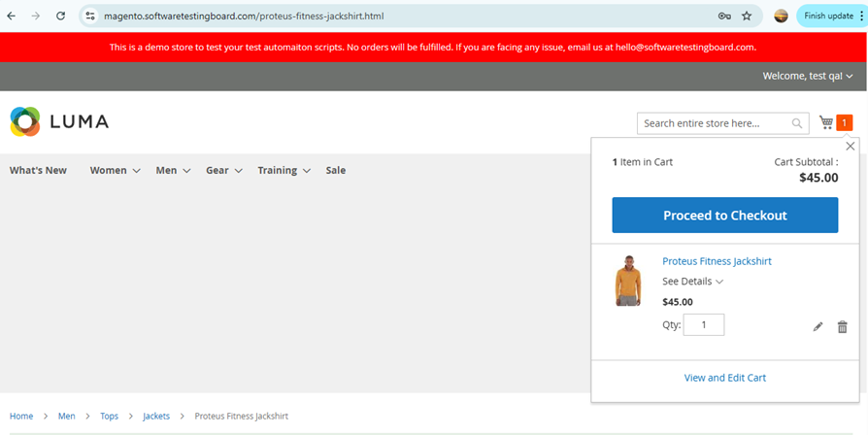Expand See Details in cart item

[x=692, y=282]
